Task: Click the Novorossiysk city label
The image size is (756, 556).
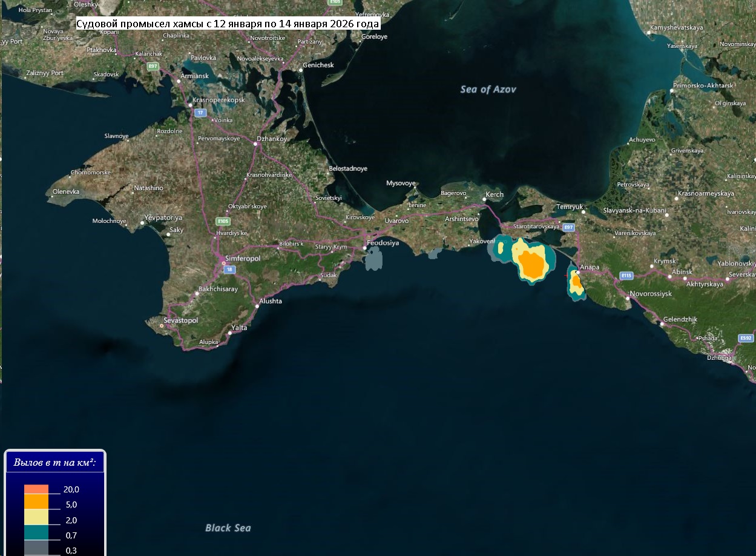Action: (x=651, y=293)
